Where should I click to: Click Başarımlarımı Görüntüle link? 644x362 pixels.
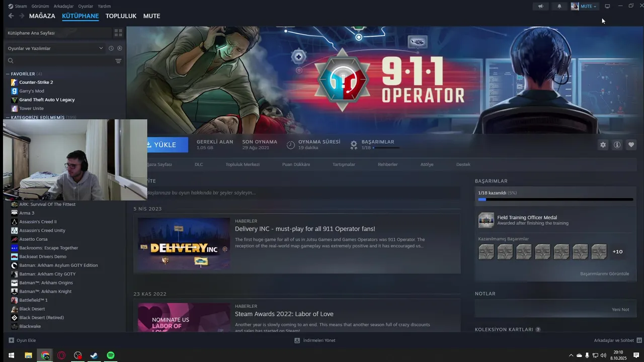point(604,274)
